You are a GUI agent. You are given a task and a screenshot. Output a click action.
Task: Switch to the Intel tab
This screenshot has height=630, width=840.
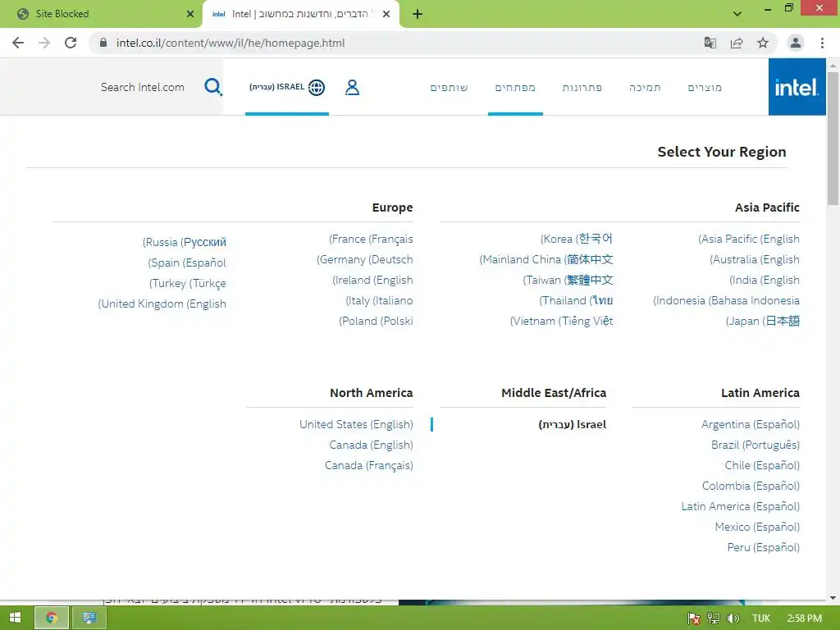click(300, 14)
